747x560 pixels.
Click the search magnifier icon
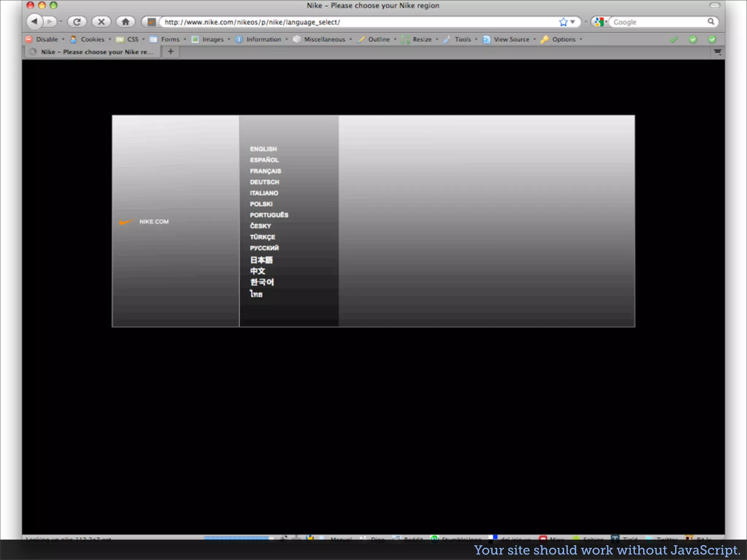[x=711, y=22]
